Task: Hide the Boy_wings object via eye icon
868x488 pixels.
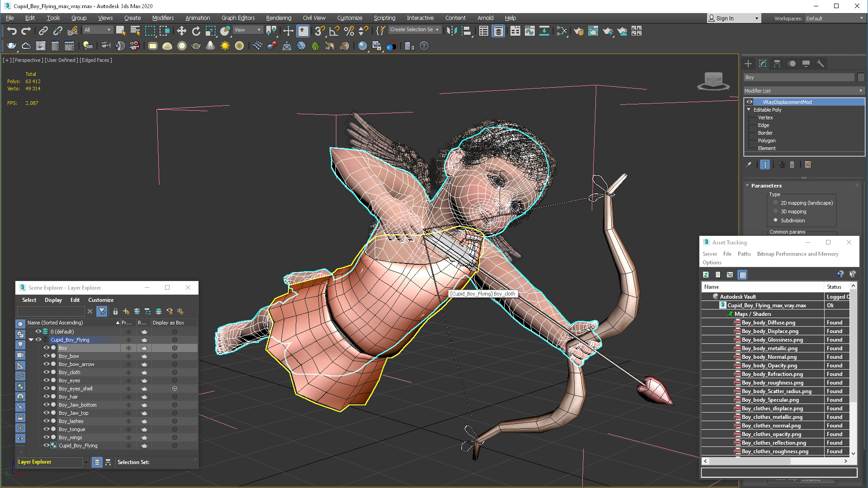Action: coord(46,437)
